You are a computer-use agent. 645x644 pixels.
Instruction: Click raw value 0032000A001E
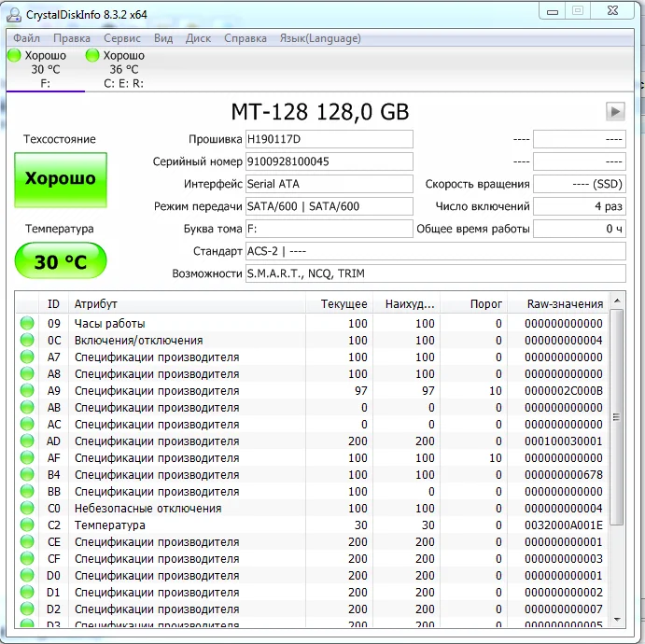coord(564,525)
